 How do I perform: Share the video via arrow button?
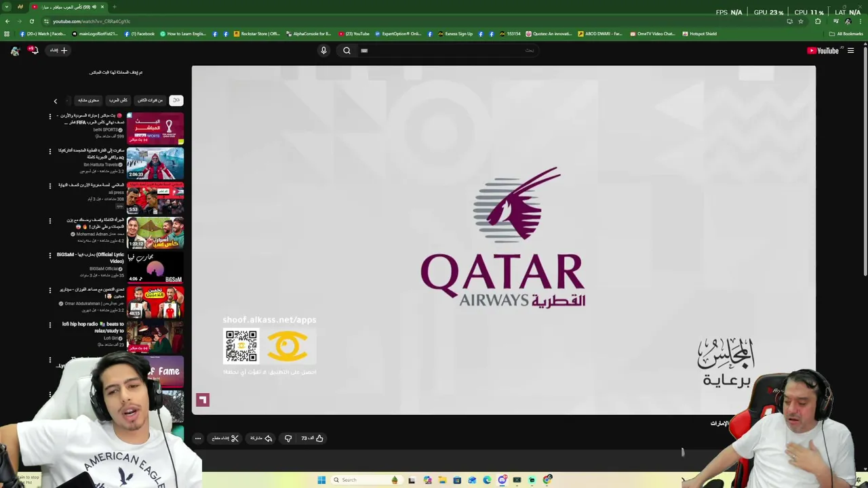261,439
